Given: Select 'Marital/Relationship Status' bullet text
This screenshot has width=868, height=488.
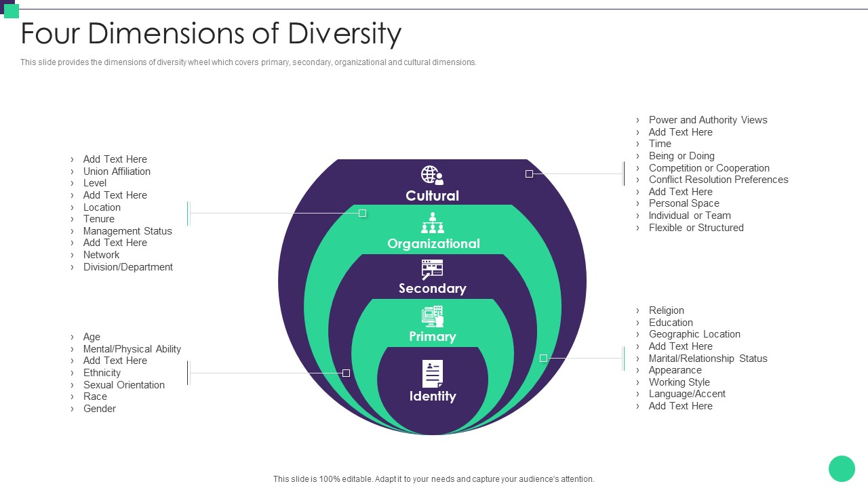Looking at the screenshot, I should [708, 359].
